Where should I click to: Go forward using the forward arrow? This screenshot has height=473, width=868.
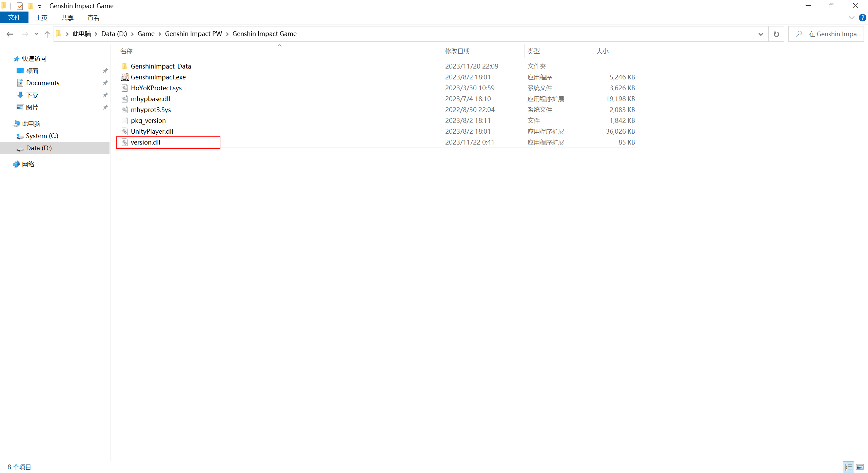[x=25, y=34]
